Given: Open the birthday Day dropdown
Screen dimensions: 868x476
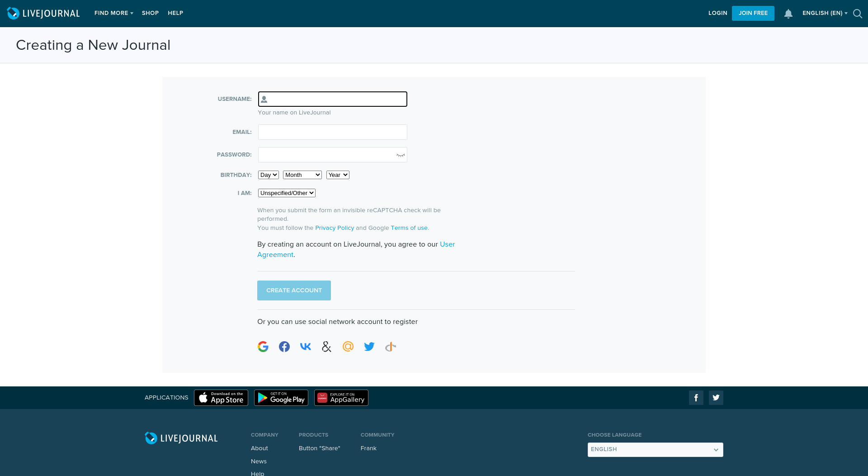Looking at the screenshot, I should tap(269, 175).
